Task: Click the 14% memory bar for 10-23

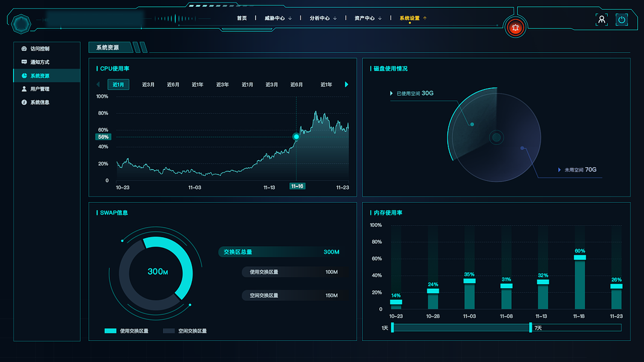Action: (x=396, y=304)
